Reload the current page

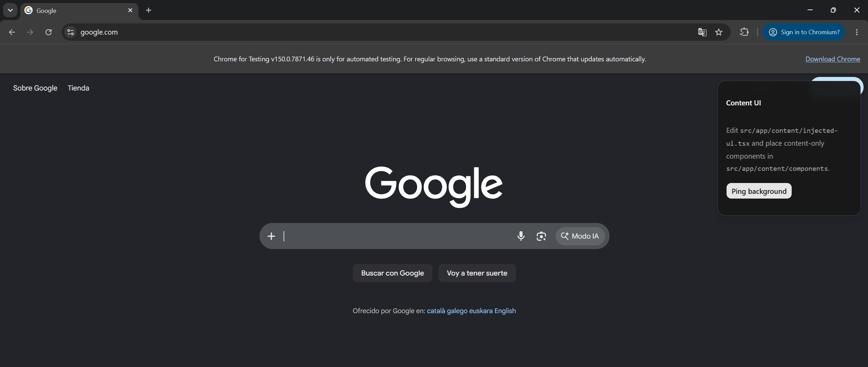[x=49, y=32]
